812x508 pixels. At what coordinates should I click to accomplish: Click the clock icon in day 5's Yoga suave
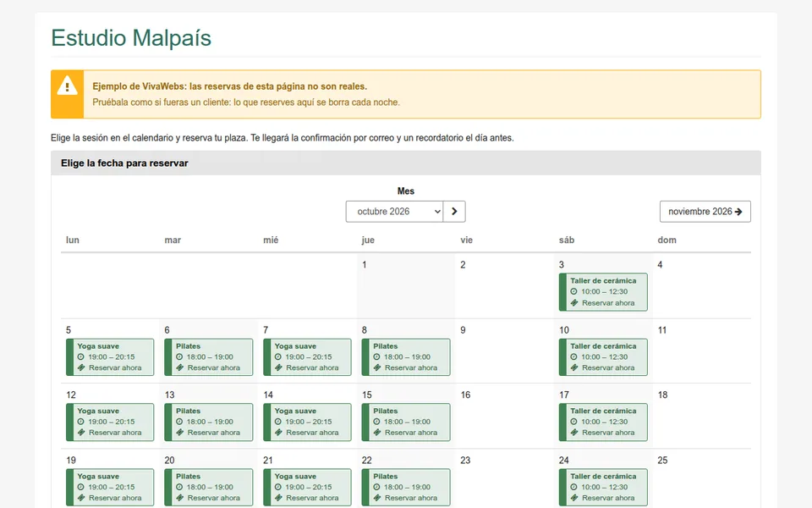point(81,356)
